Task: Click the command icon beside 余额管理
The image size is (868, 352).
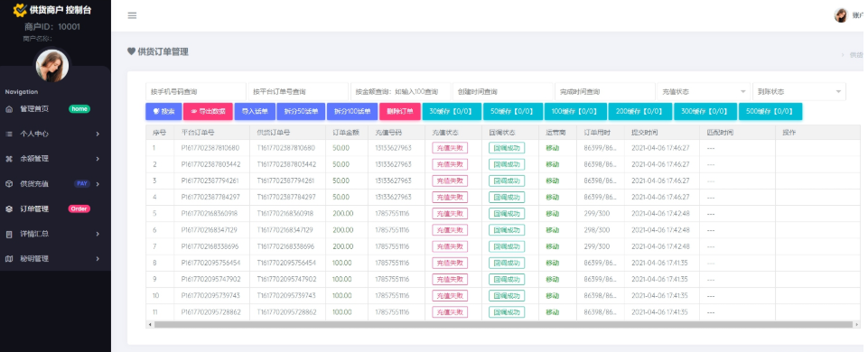Action: pos(9,159)
